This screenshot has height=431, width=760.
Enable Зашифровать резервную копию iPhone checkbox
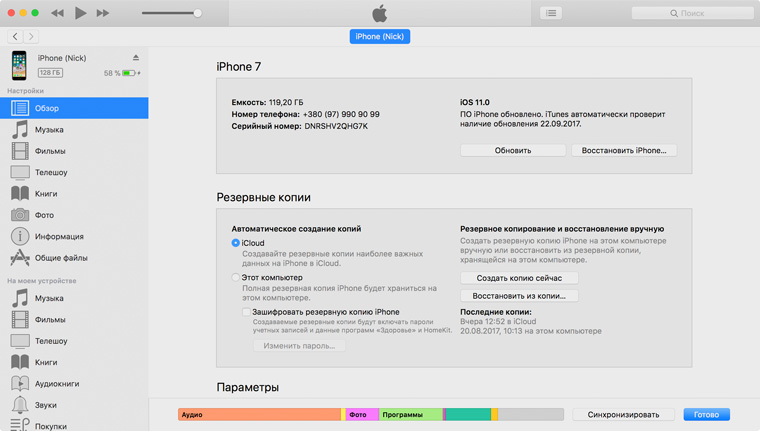point(246,312)
